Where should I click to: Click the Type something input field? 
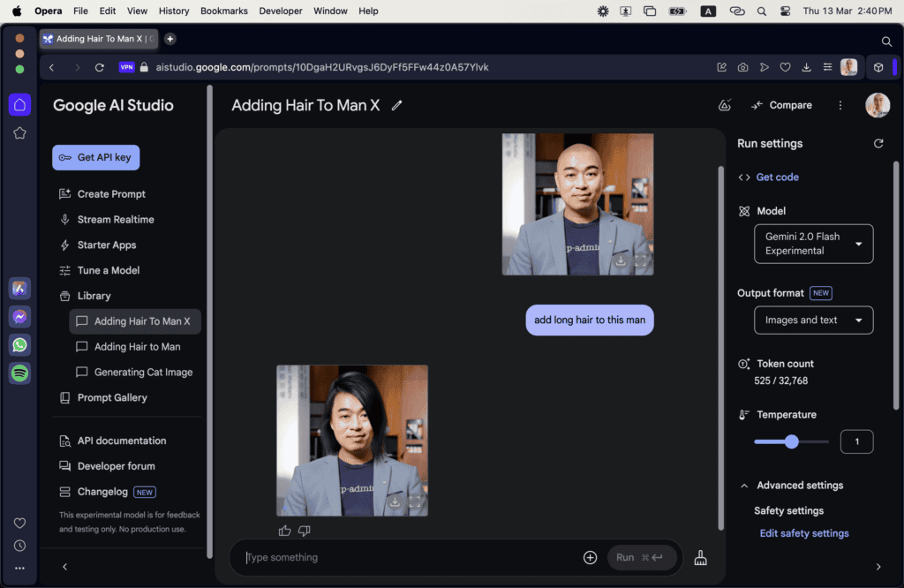click(x=406, y=557)
